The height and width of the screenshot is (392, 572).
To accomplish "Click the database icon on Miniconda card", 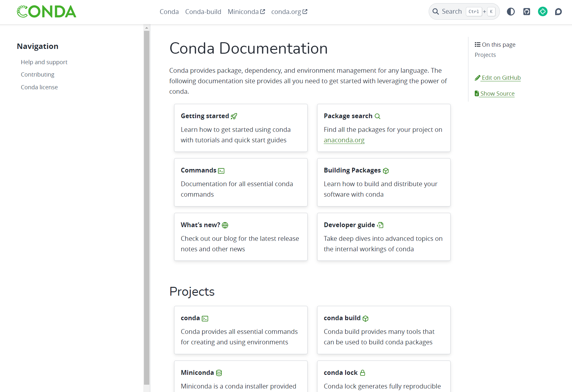I will (x=219, y=373).
